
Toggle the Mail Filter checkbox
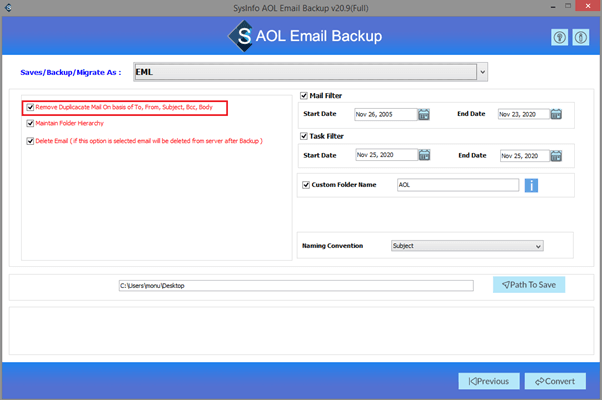click(304, 96)
